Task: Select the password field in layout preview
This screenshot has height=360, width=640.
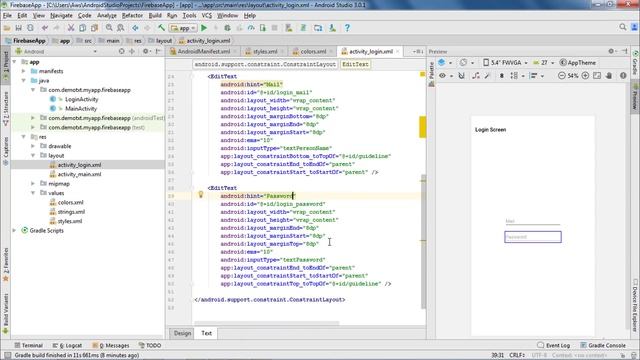Action: coord(533,237)
